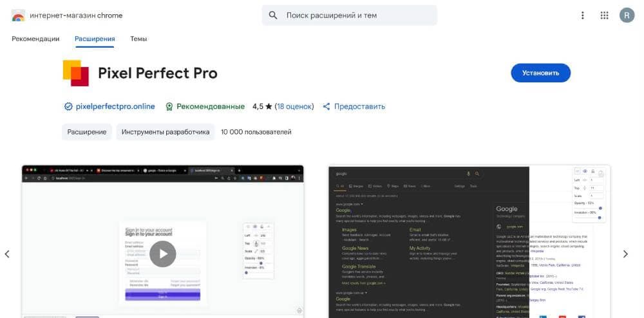Click the Pixel Perfect Pro extension logo

(76, 73)
